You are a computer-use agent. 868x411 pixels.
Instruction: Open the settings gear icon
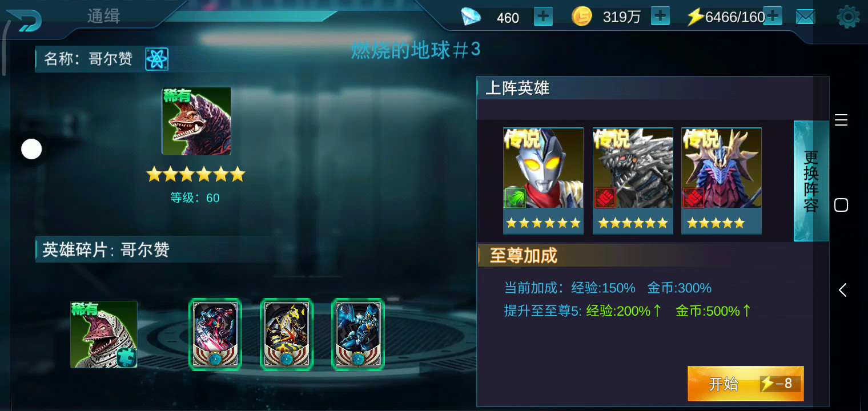848,17
